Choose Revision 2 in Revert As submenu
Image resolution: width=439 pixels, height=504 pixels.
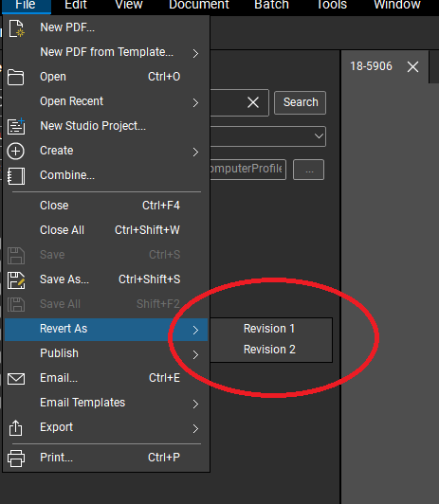(269, 350)
